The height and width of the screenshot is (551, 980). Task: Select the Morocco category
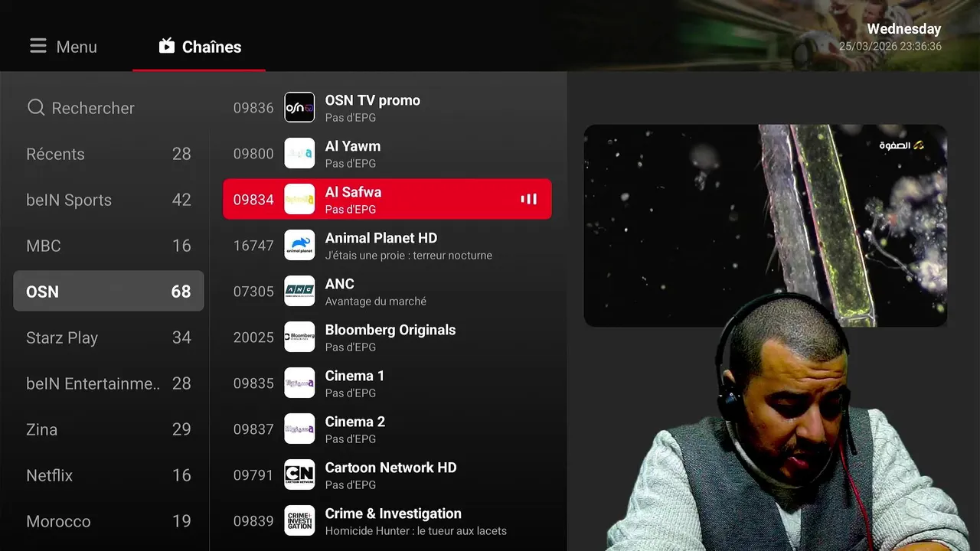[109, 521]
